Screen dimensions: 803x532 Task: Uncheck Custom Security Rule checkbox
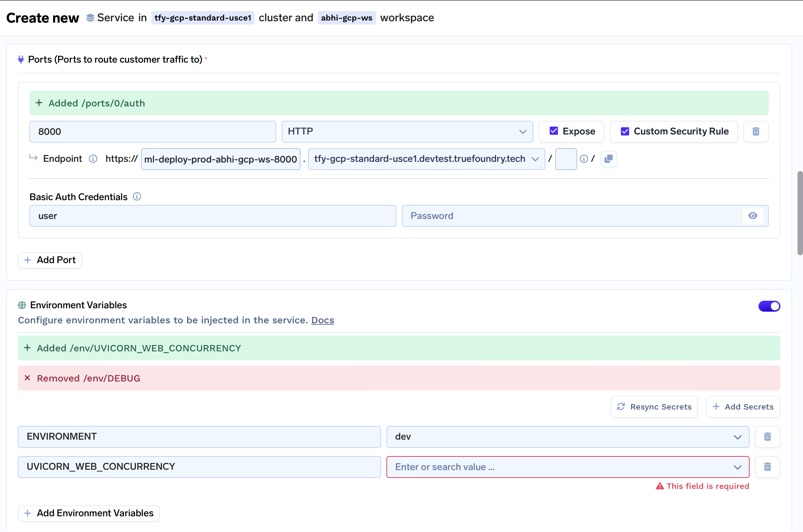[x=625, y=131]
